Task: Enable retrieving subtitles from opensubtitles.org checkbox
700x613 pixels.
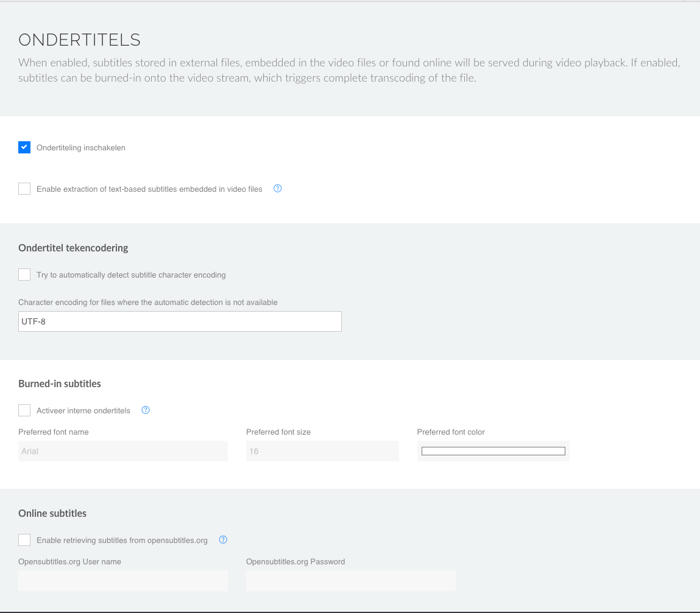Action: [x=24, y=540]
